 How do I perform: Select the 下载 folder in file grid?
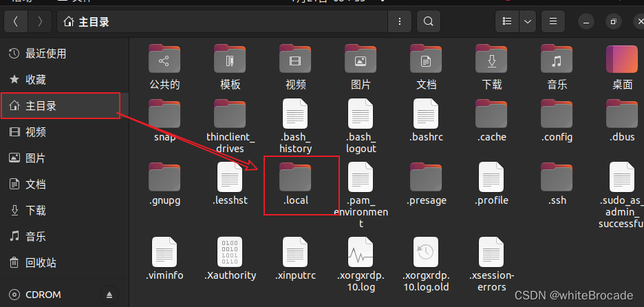(x=491, y=59)
